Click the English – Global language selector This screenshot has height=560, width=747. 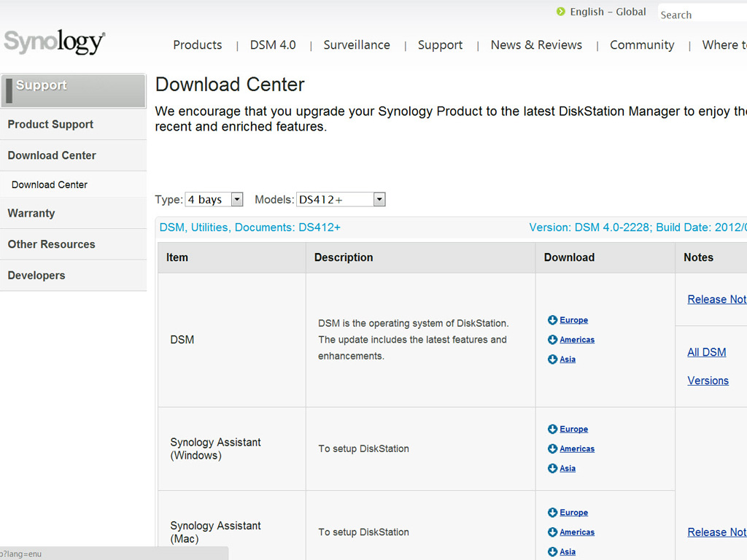[x=608, y=12]
